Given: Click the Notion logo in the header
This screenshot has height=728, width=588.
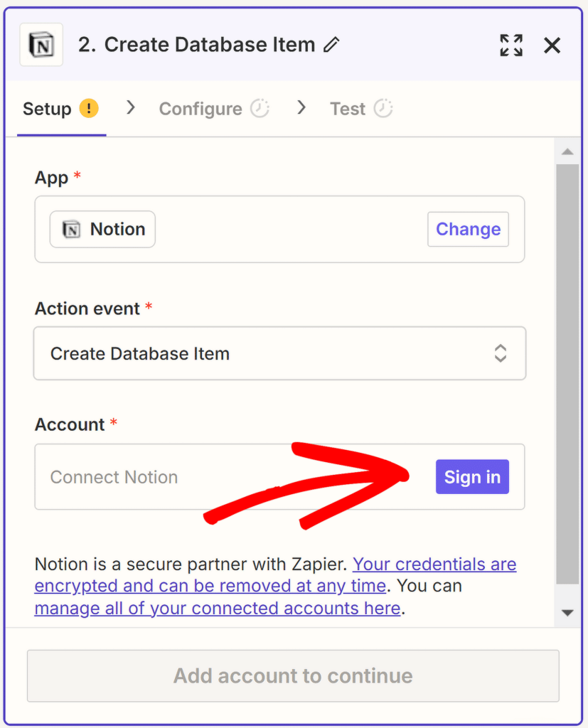Looking at the screenshot, I should pyautogui.click(x=41, y=45).
